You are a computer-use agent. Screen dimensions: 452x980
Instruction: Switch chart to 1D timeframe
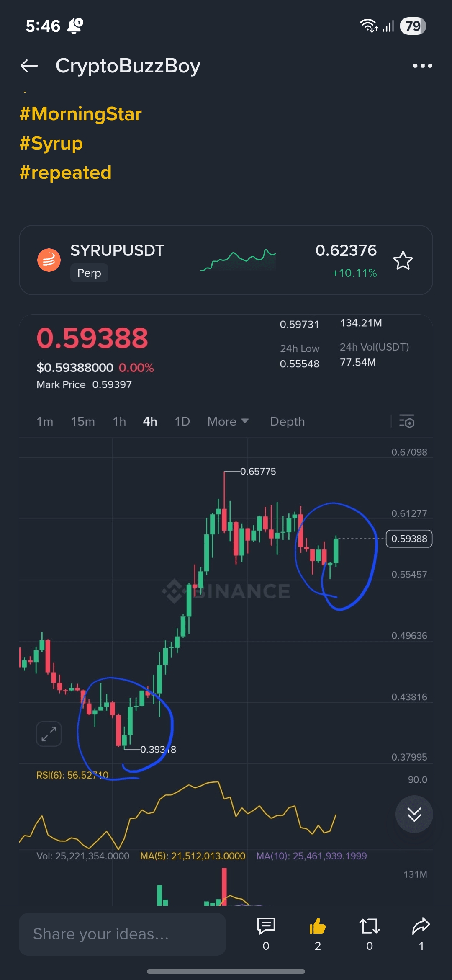point(182,421)
